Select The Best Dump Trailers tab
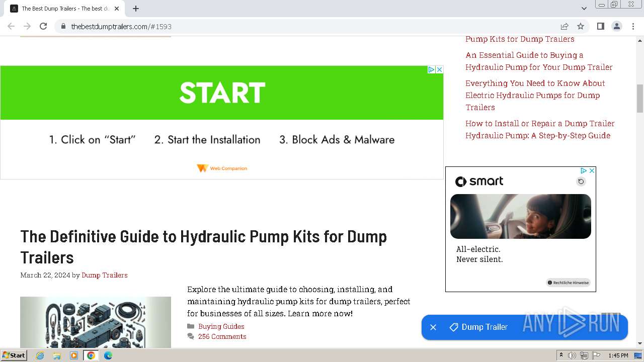This screenshot has width=644, height=362. (65, 9)
